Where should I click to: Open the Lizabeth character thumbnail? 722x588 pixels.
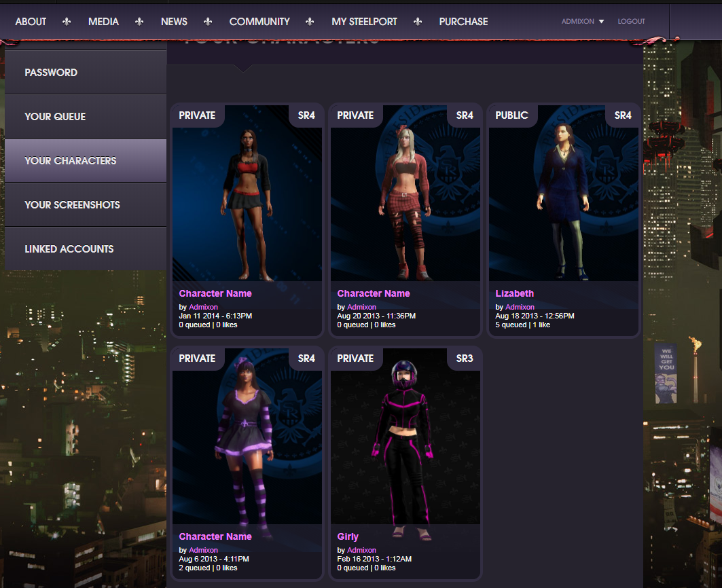pos(564,194)
